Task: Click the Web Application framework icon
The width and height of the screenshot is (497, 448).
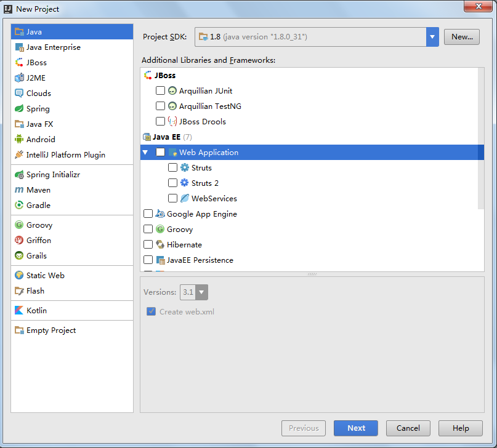Action: tap(172, 152)
